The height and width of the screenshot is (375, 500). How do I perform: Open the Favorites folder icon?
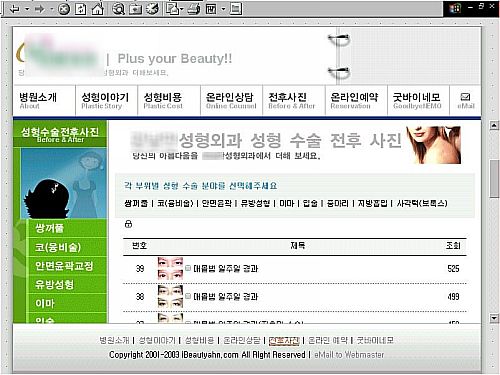coord(135,9)
